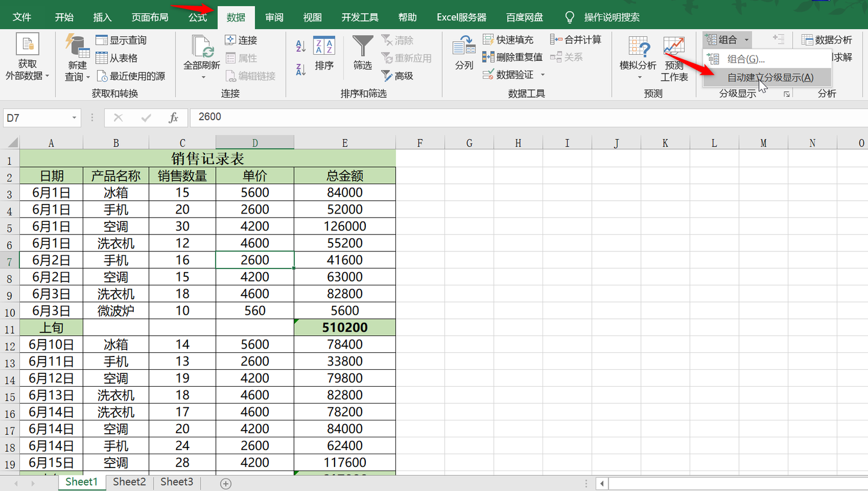The height and width of the screenshot is (491, 868).
Task: Switch to the 审阅 tab
Action: click(274, 17)
